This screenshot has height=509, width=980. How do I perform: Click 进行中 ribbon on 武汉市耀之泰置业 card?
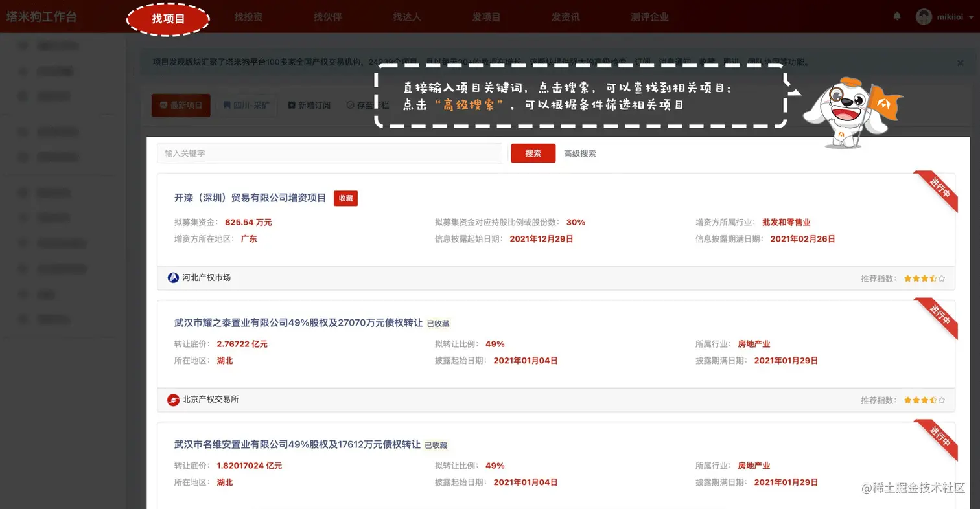[938, 317]
